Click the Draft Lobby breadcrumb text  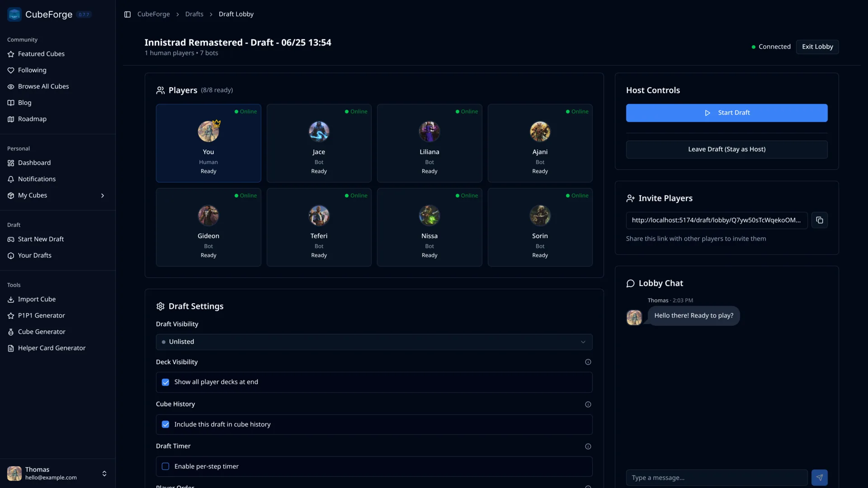(x=236, y=14)
